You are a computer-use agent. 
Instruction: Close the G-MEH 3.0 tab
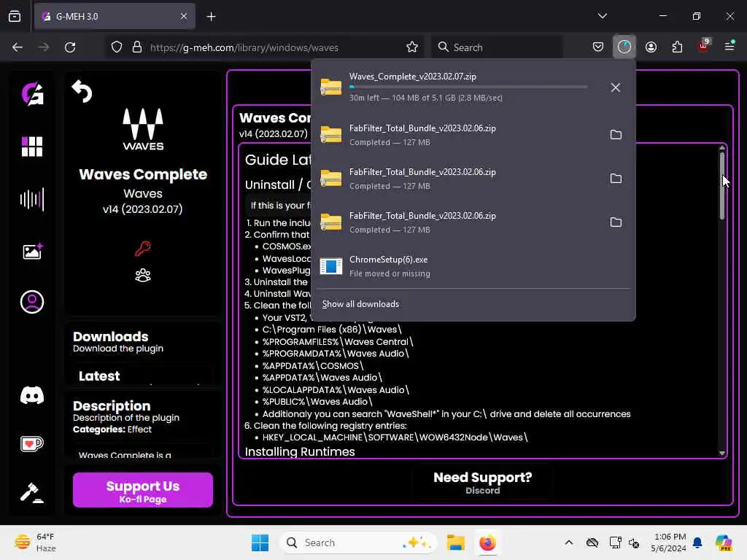[183, 17]
